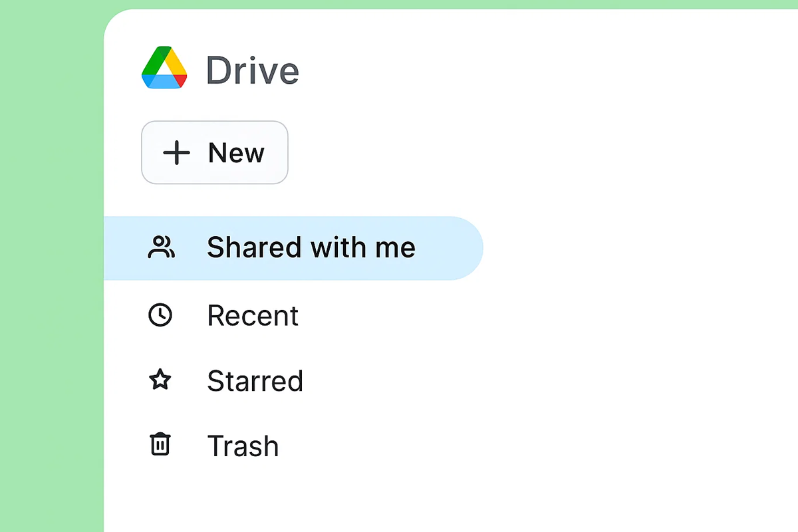Open the New button to create a file

214,152
